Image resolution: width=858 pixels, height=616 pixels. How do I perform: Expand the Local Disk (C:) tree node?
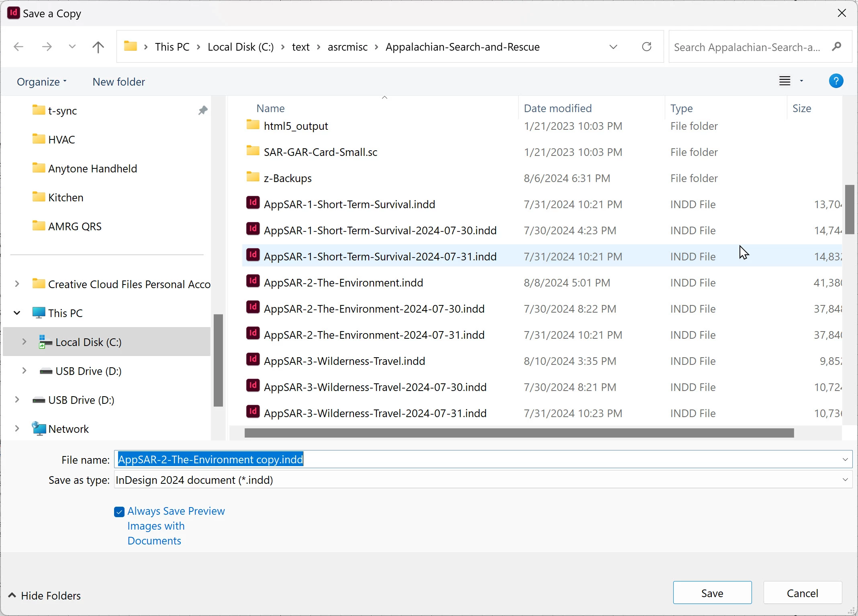click(24, 342)
